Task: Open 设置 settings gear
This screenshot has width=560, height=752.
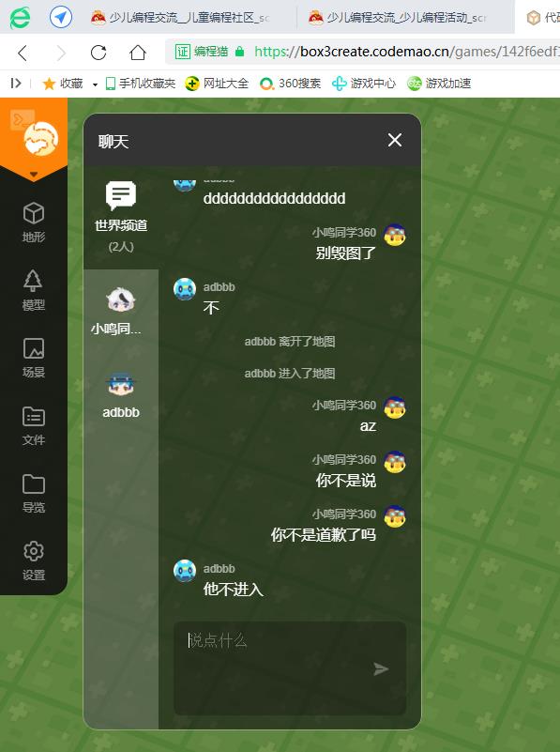Action: (x=34, y=560)
